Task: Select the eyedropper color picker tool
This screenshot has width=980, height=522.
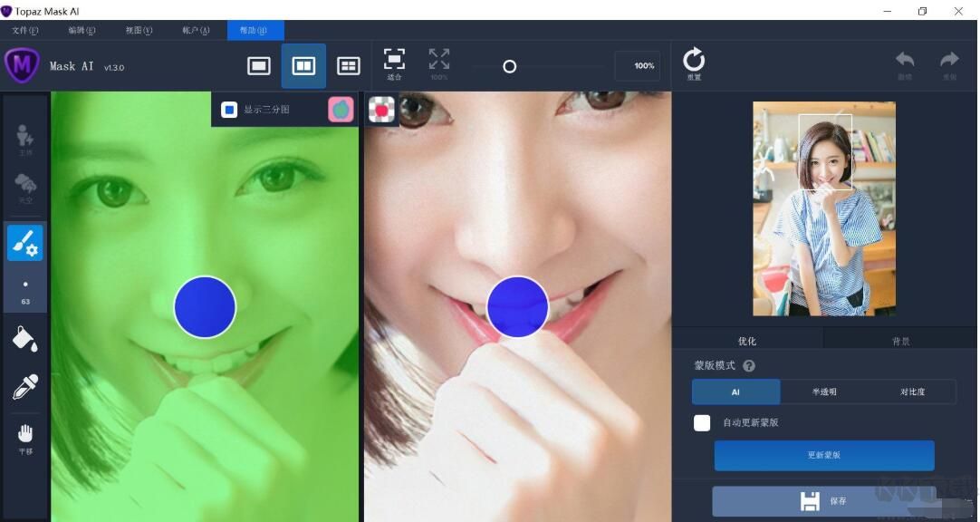Action: click(25, 387)
